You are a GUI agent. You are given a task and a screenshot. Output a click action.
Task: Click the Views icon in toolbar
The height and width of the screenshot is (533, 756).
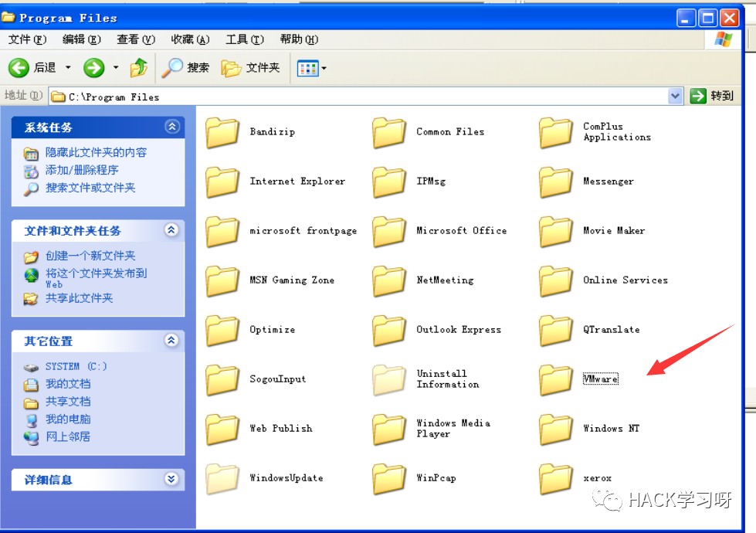[307, 69]
